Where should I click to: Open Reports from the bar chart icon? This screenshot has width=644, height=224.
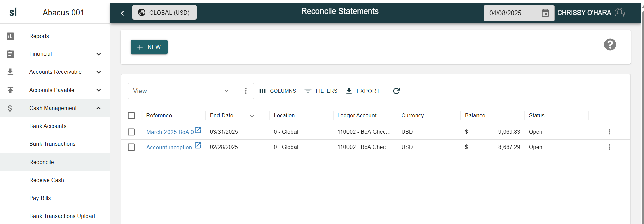tap(10, 36)
